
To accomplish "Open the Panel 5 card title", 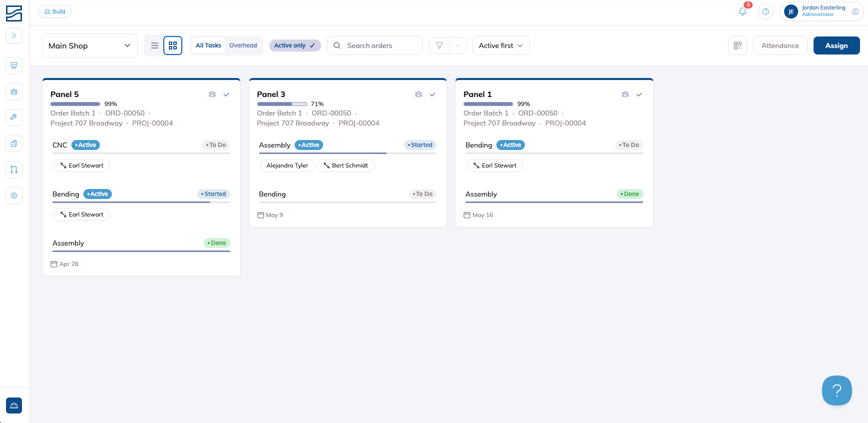I will [64, 94].
